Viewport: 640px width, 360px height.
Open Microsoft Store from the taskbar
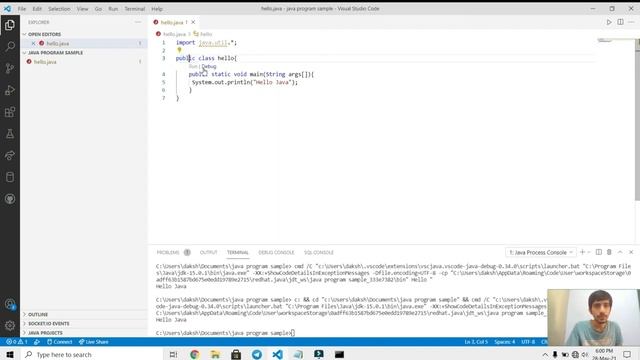click(236, 354)
